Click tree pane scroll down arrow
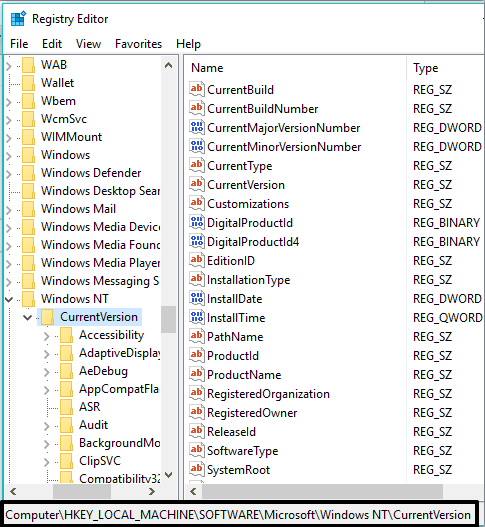This screenshot has width=485, height=527. [169, 475]
